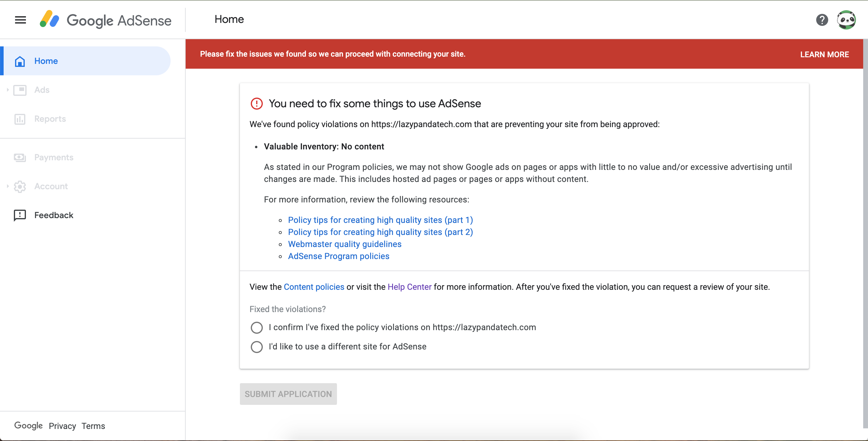
Task: Click the Payments section icon
Action: pyautogui.click(x=20, y=157)
